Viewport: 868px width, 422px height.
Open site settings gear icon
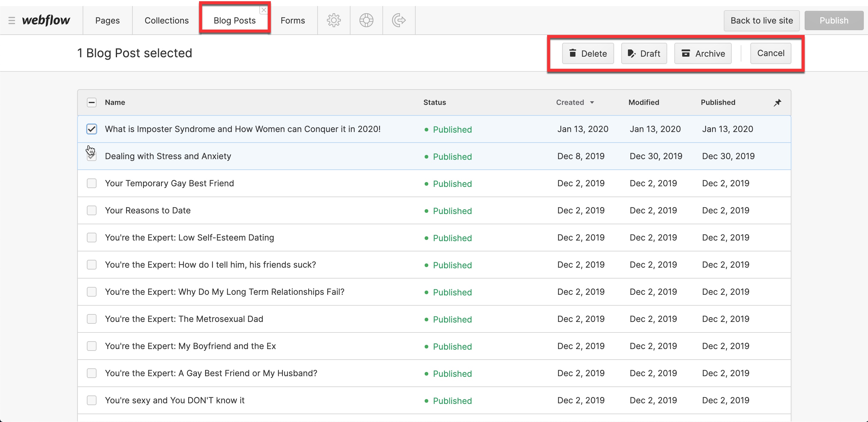click(x=334, y=20)
